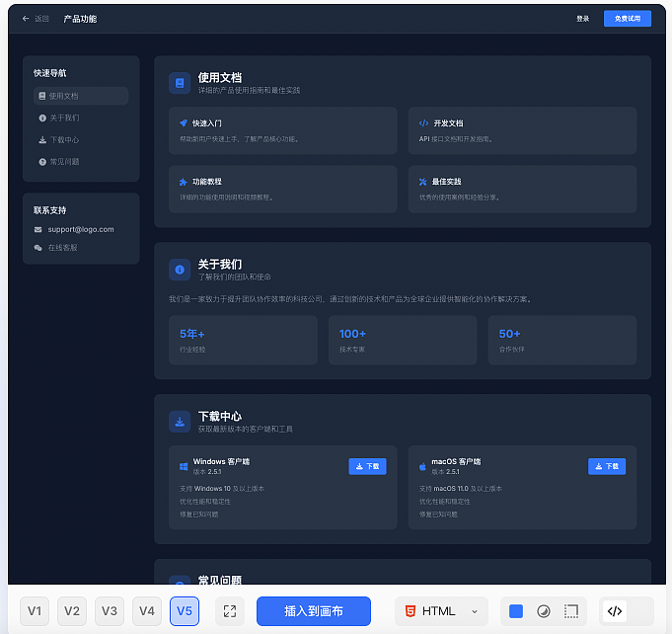Image resolution: width=672 pixels, height=634 pixels.
Task: Click the 产品功能 page title
Action: point(80,19)
